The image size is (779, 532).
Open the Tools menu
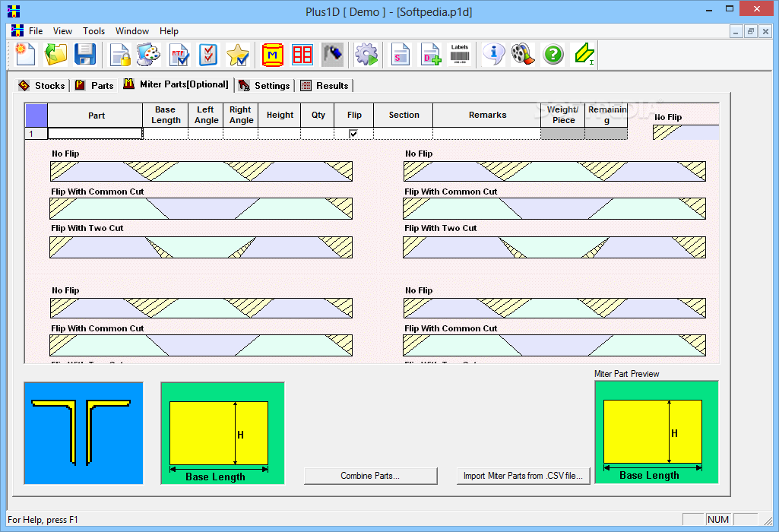pyautogui.click(x=94, y=31)
